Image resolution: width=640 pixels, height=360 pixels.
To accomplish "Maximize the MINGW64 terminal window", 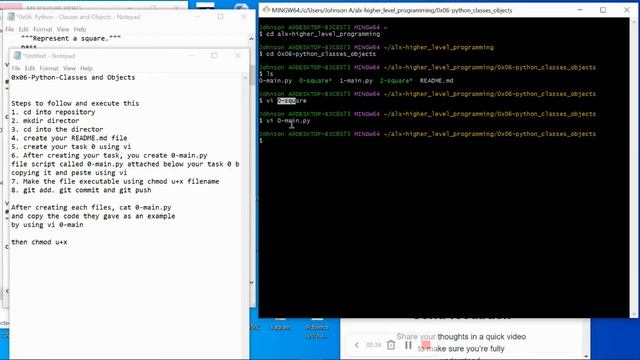I will 603,10.
